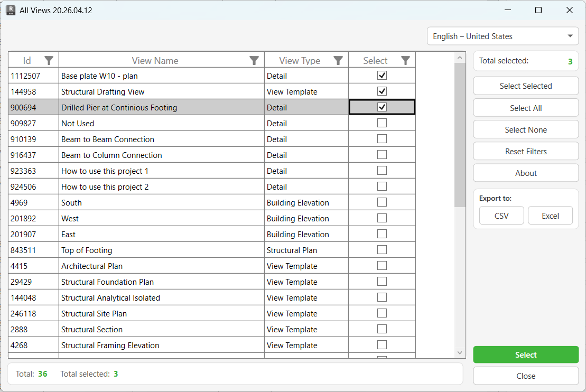This screenshot has width=586, height=392.
Task: Check the South Building Elevation row
Action: 382,202
